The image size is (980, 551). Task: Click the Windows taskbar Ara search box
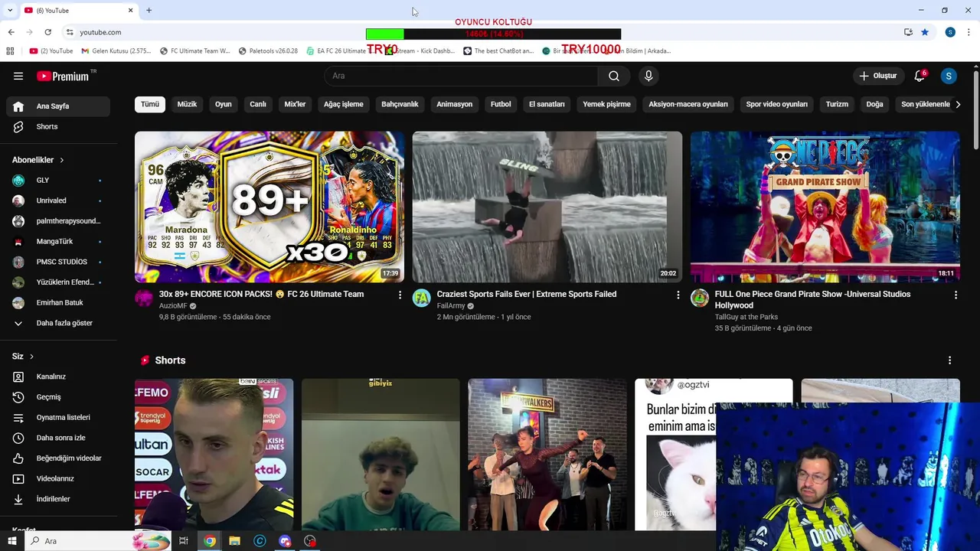[x=98, y=541]
